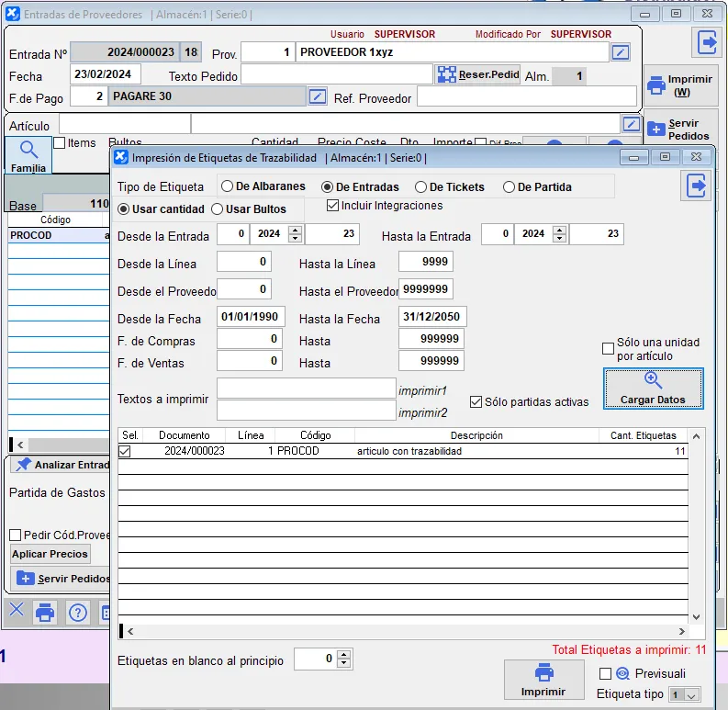
Task: Enable Sólo una unidad por artículo
Action: coord(608,348)
